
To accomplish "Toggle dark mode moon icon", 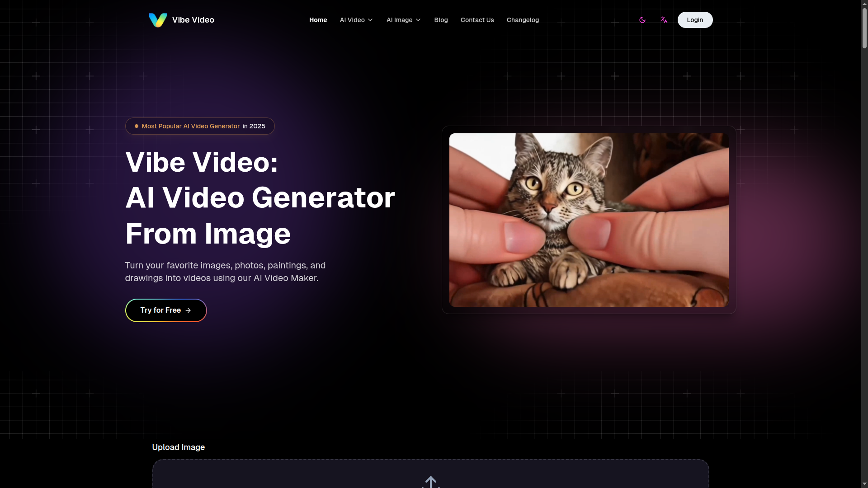I will [x=642, y=20].
